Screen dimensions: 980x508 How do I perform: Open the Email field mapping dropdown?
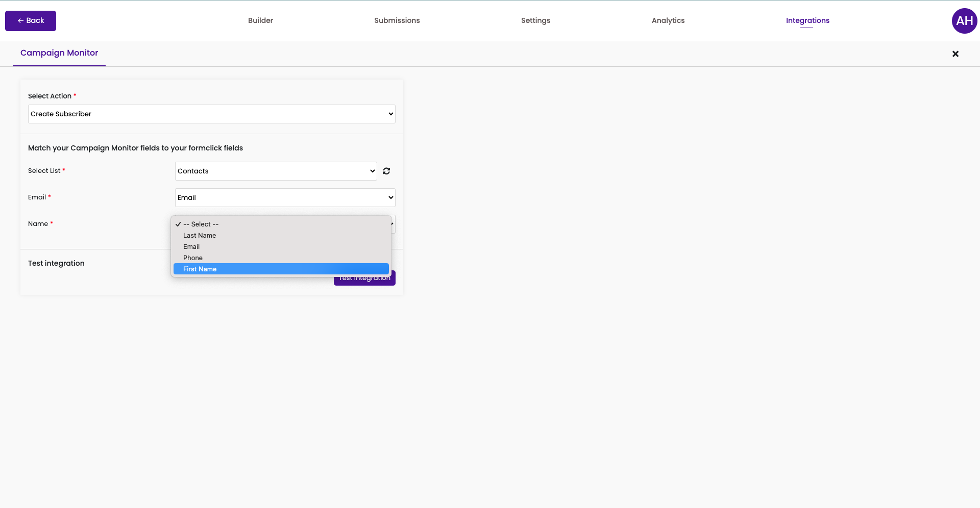click(x=285, y=198)
